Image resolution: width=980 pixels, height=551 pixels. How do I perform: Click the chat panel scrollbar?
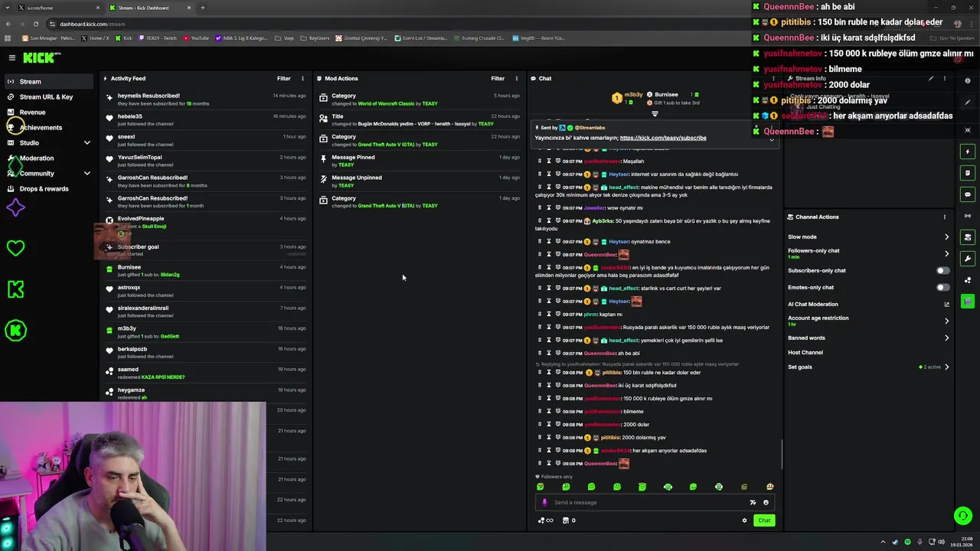[781, 455]
